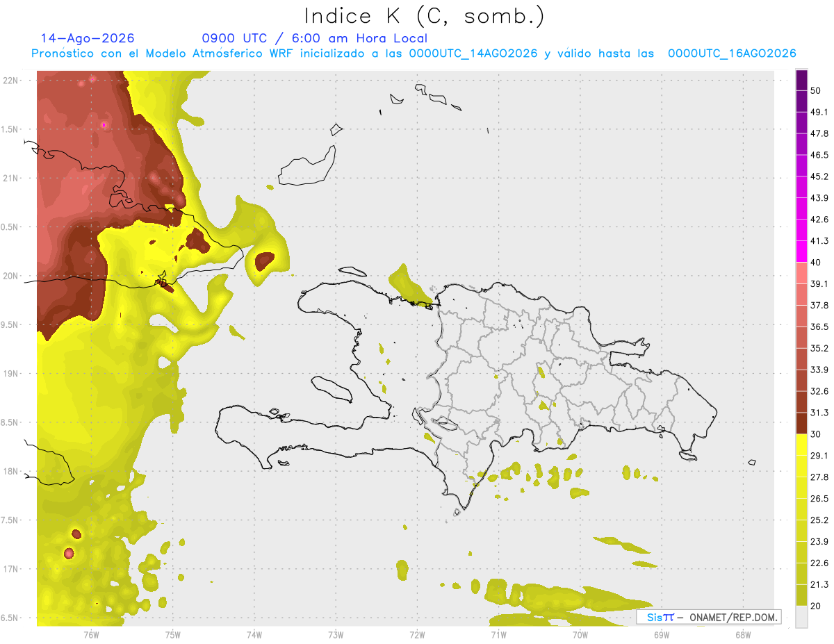Click the colorbar value "46.5"
This screenshot has width=834, height=644.
click(819, 155)
